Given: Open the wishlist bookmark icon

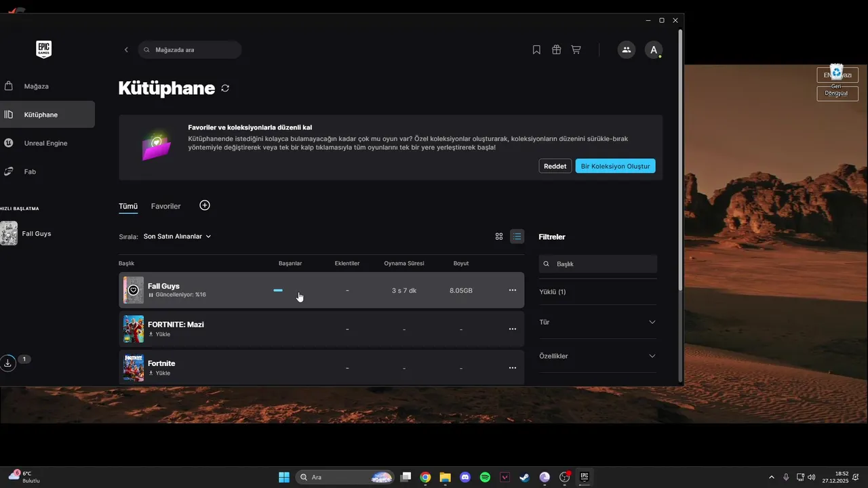Looking at the screenshot, I should coord(536,49).
